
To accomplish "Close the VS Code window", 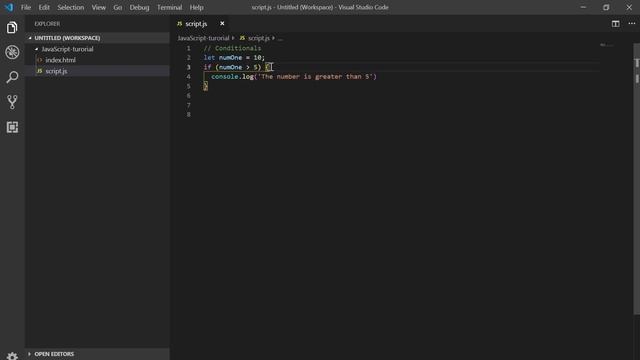I will 629,7.
